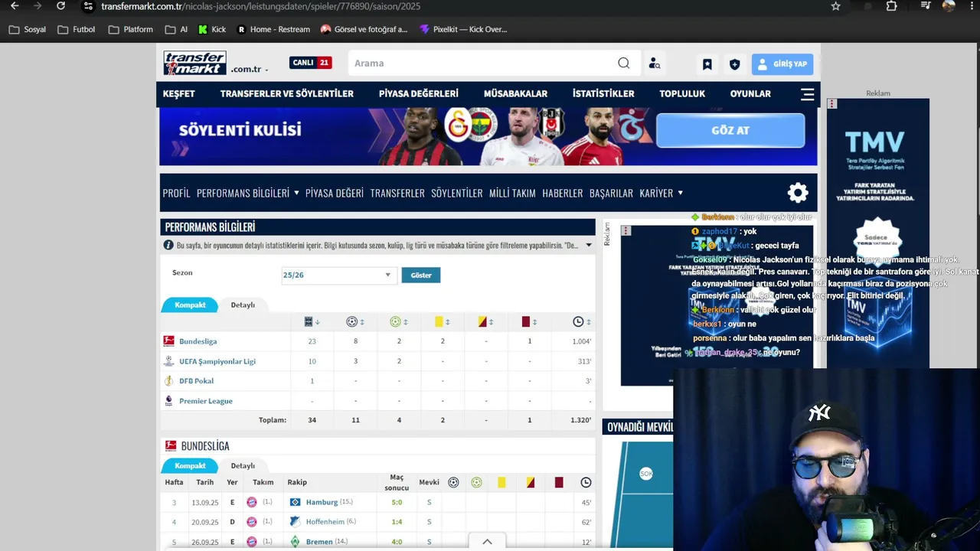Open the PİYASA DEĞERİ player tab

[335, 194]
